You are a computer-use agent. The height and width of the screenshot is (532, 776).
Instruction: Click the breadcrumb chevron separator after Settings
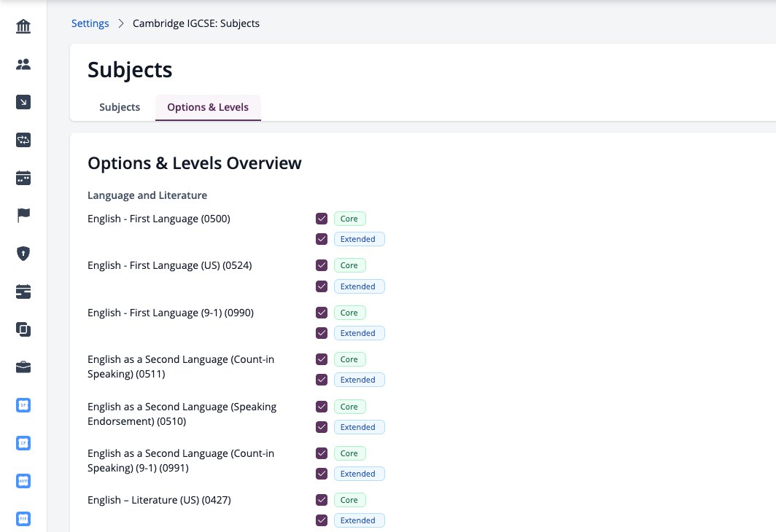tap(121, 24)
